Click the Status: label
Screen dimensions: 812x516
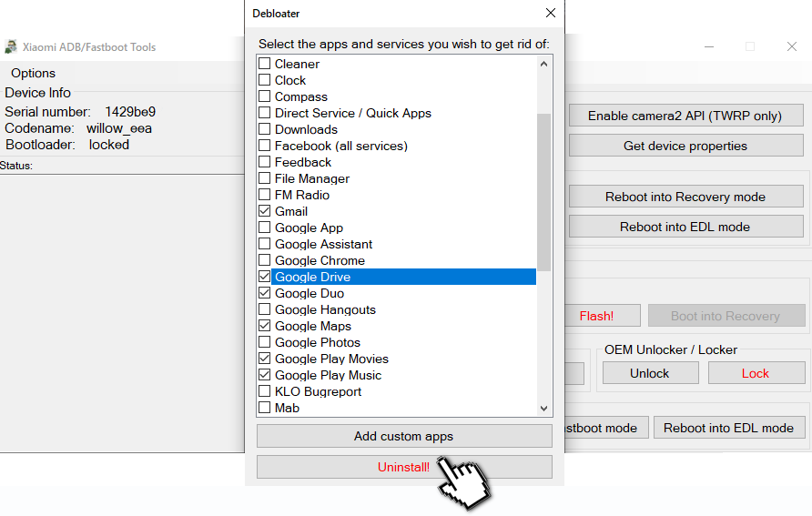click(16, 166)
